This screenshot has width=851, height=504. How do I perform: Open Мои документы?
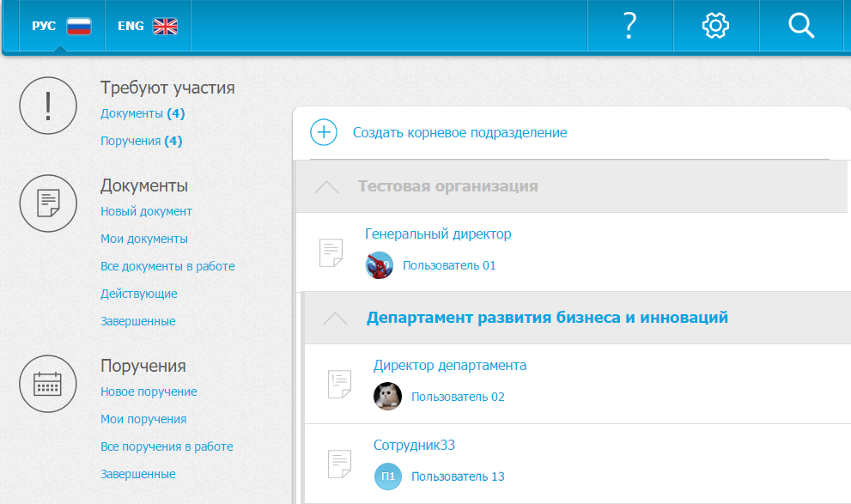pyautogui.click(x=143, y=239)
